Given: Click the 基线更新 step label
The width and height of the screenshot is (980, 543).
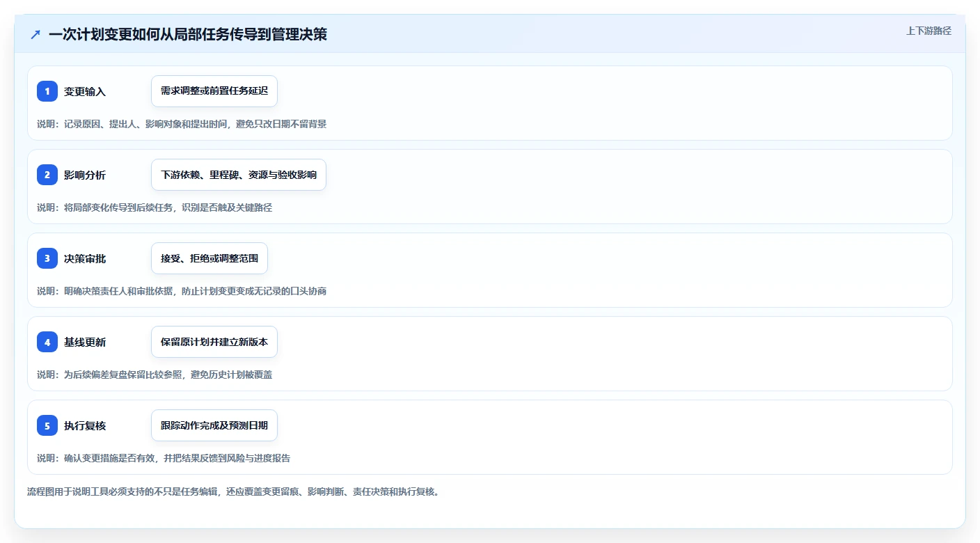Looking at the screenshot, I should click(x=85, y=343).
